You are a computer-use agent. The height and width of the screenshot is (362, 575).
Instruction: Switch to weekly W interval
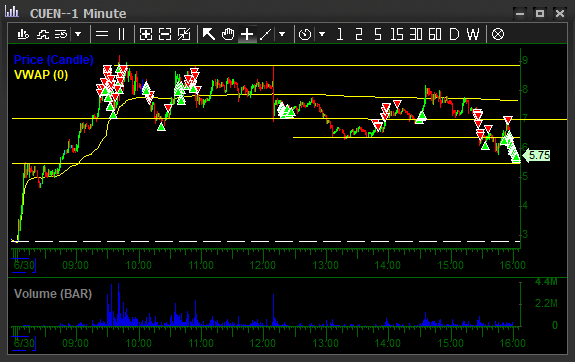click(473, 34)
